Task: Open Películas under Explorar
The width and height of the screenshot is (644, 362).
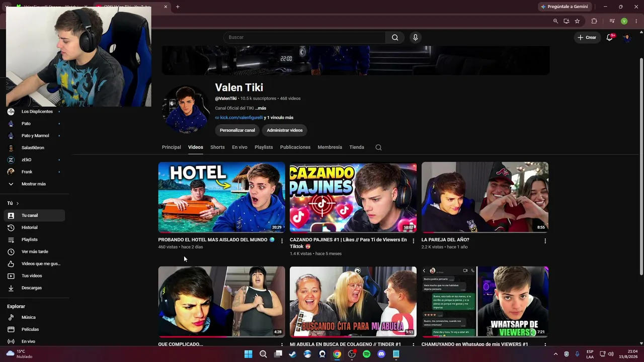Action: (34, 329)
